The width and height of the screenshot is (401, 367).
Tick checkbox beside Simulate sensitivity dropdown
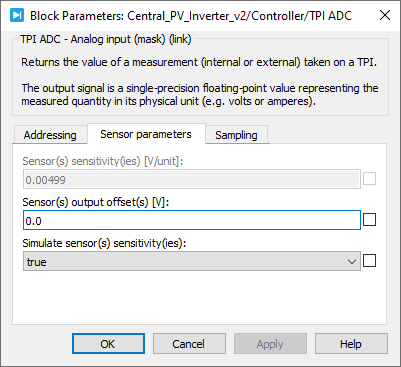(369, 261)
